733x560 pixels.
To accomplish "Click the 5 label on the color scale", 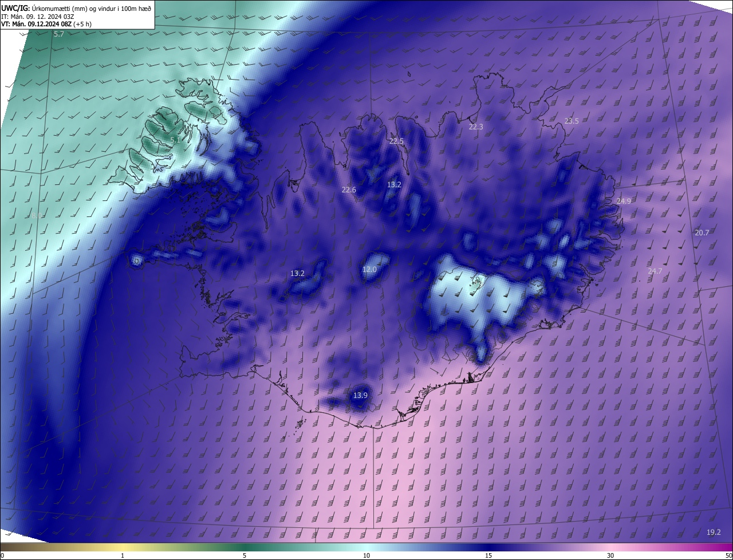I will (x=245, y=556).
